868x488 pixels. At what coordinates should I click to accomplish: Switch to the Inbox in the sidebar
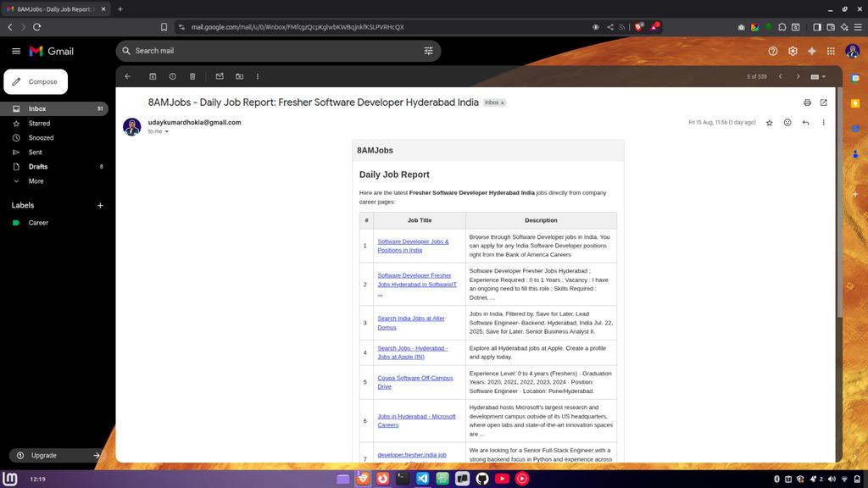click(37, 108)
